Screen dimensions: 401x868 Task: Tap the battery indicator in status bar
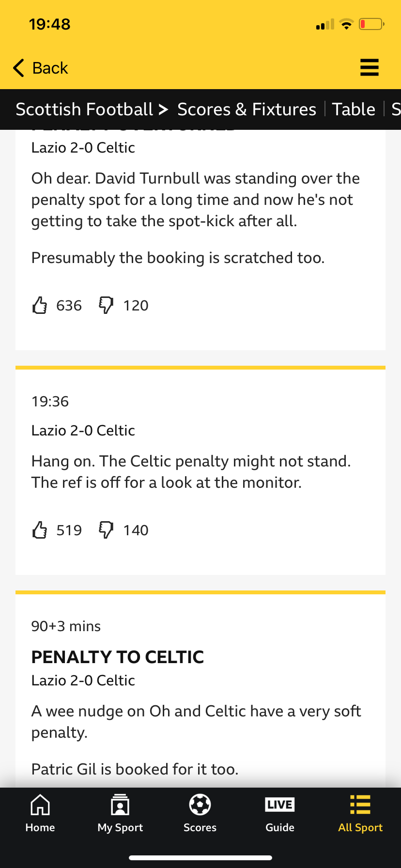click(371, 24)
